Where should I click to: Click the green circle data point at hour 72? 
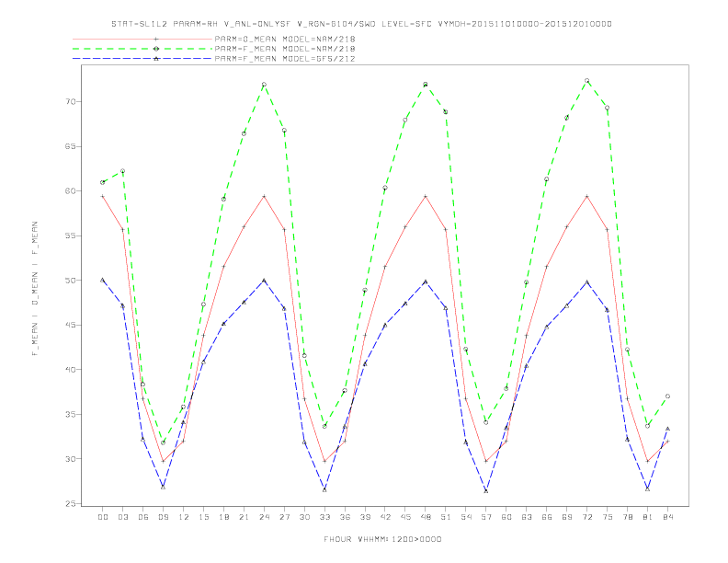(x=586, y=81)
